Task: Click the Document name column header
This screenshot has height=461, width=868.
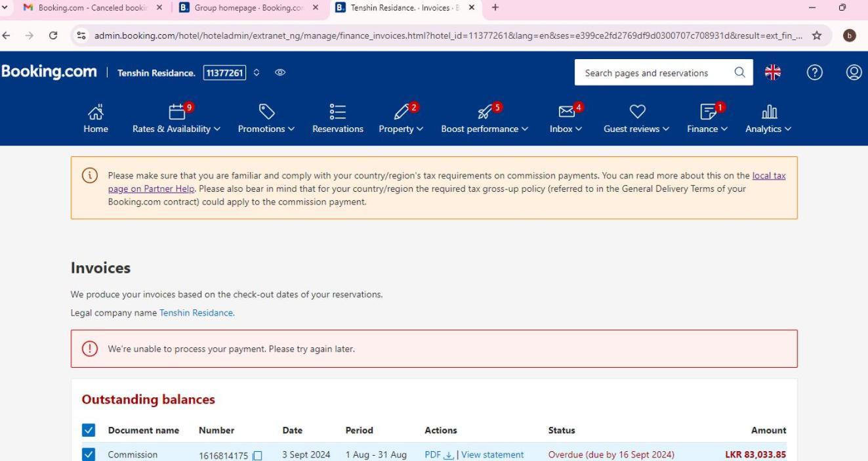Action: pos(144,430)
